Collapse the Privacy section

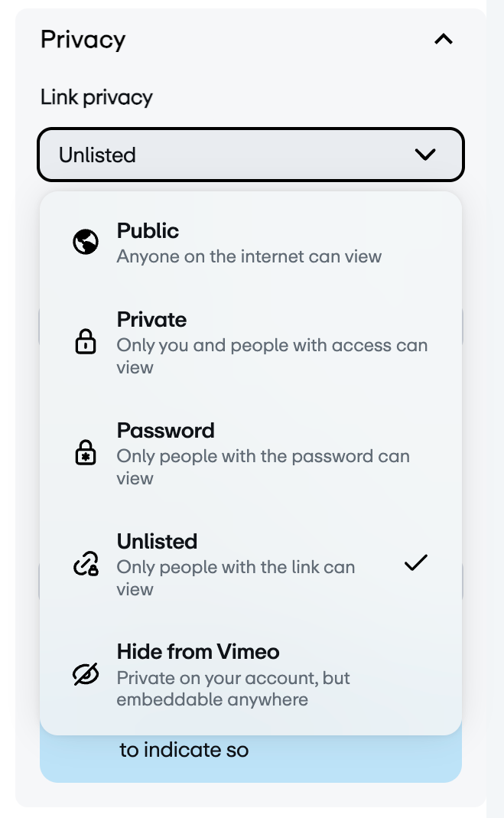[443, 39]
